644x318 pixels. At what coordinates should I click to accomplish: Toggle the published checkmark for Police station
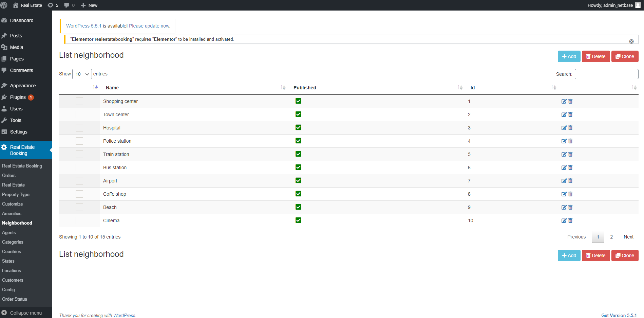[298, 141]
